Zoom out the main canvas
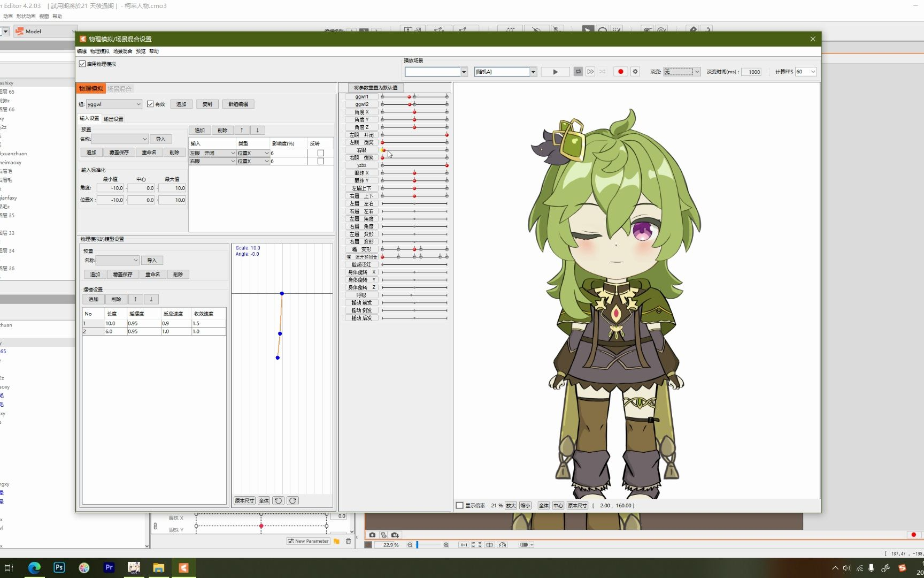Image resolution: width=924 pixels, height=578 pixels. pyautogui.click(x=410, y=545)
